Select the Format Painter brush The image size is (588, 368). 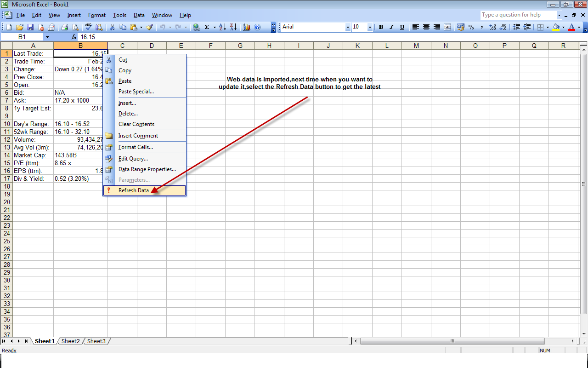coord(149,27)
